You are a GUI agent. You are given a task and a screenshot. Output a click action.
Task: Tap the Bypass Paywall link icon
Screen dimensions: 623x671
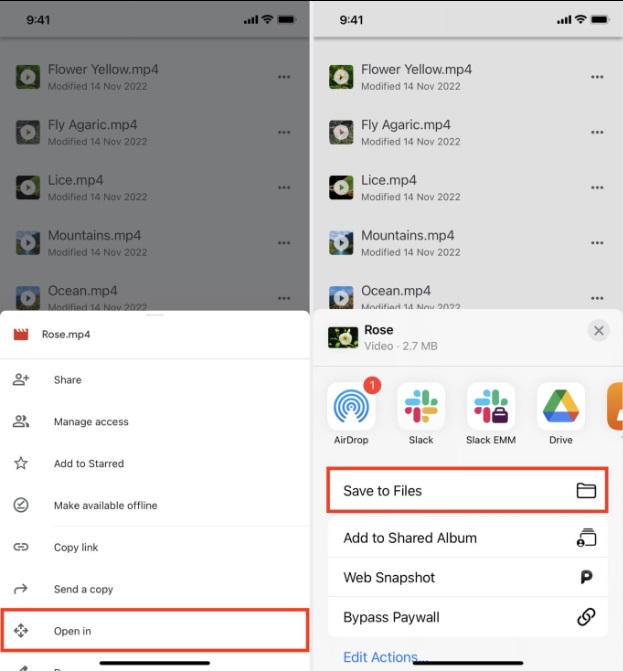[x=586, y=617]
